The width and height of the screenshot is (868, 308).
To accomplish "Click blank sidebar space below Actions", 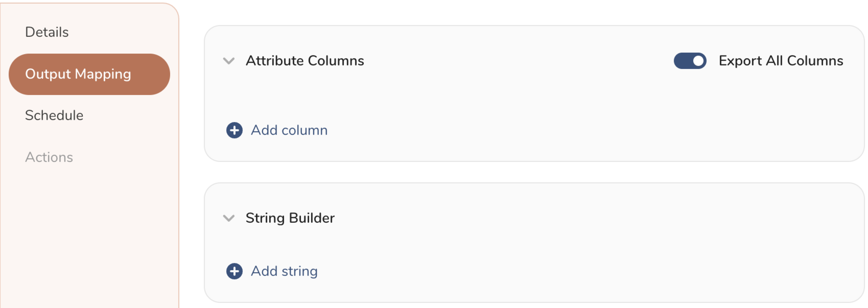I will (x=89, y=236).
